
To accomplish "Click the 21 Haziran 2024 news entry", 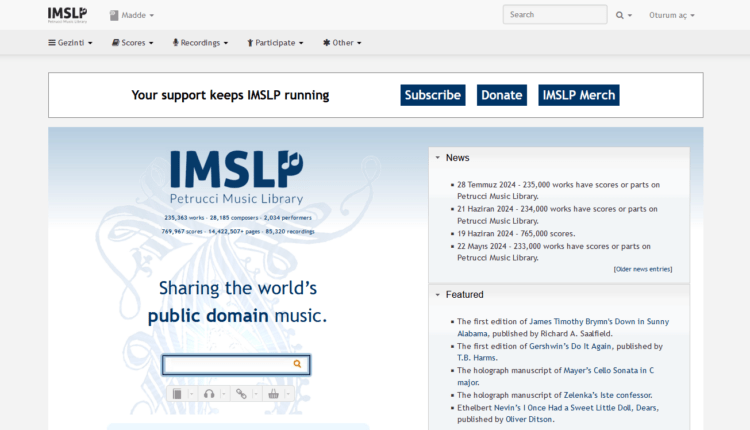I will point(557,215).
